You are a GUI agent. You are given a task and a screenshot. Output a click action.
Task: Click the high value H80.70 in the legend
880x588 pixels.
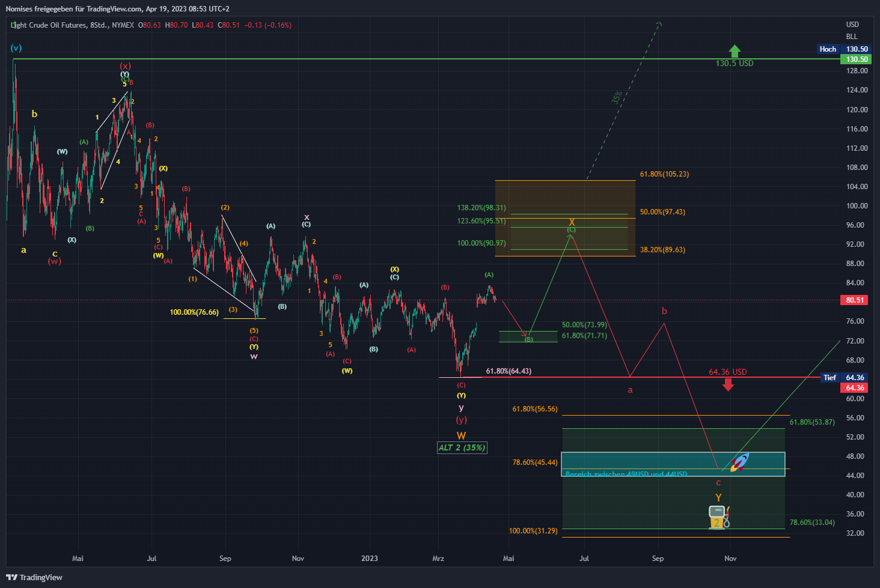(x=176, y=25)
